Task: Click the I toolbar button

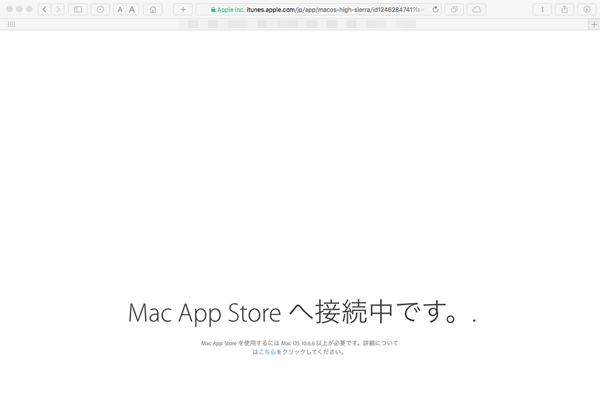Action: tap(542, 10)
